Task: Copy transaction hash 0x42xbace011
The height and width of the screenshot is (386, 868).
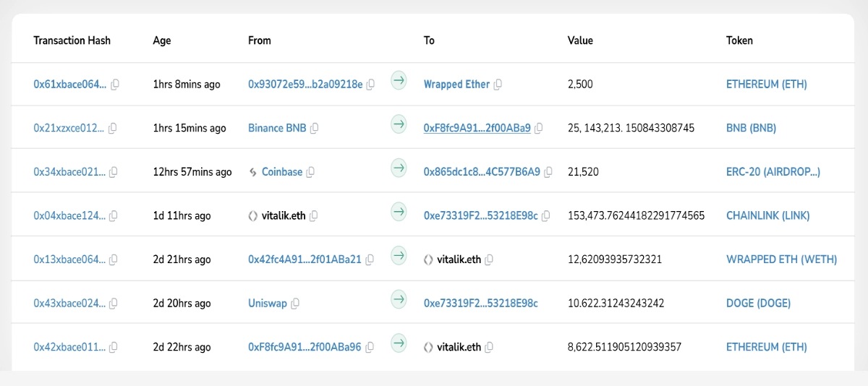Action: point(114,348)
